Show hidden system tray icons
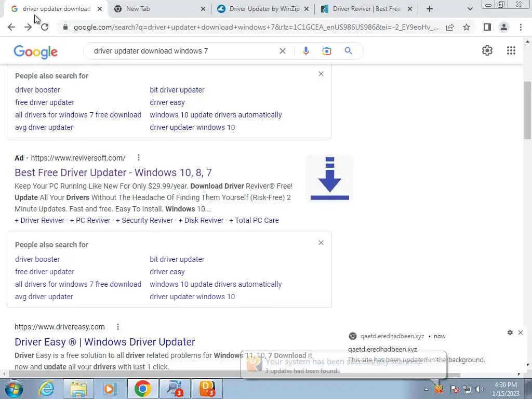The image size is (532, 399). pos(426,389)
